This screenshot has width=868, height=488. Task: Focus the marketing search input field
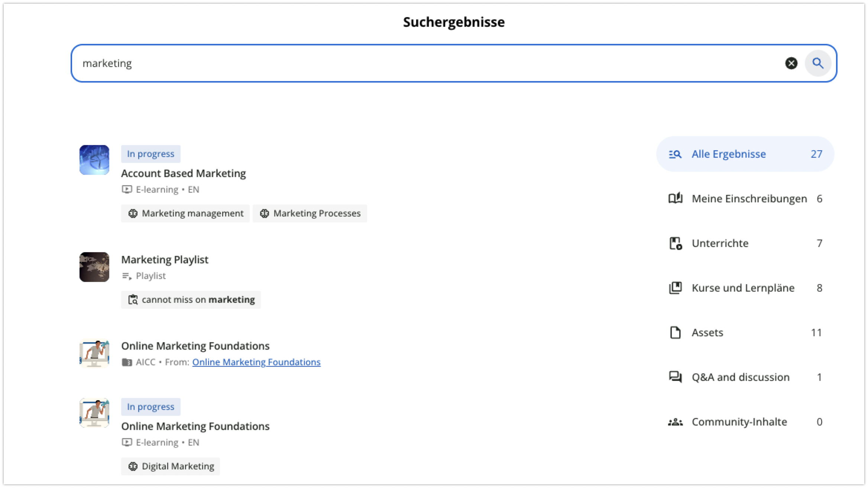click(427, 63)
